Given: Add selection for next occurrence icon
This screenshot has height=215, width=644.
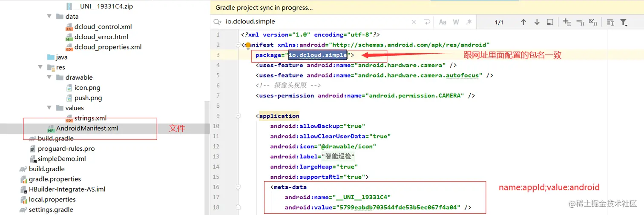Looking at the screenshot, I should [x=567, y=22].
